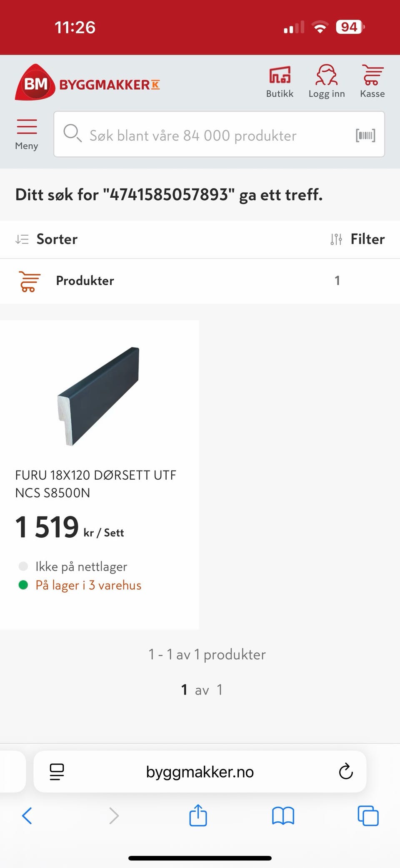Screen dimensions: 400x868
Task: Open the Filter options
Action: click(357, 239)
